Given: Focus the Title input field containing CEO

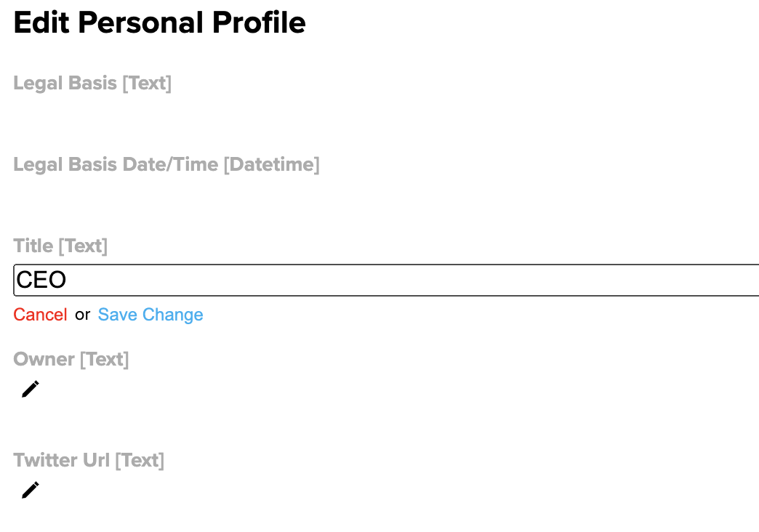Looking at the screenshot, I should click(385, 281).
